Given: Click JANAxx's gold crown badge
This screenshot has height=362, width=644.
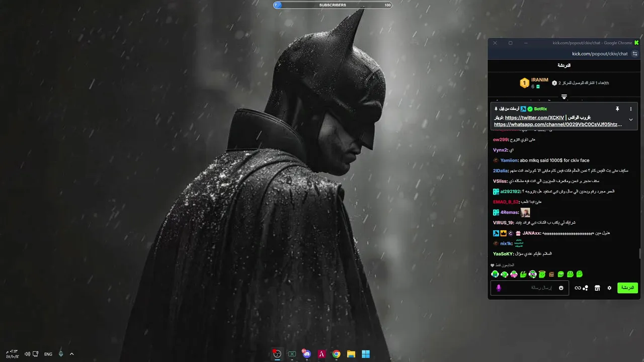Looking at the screenshot, I should [503, 233].
